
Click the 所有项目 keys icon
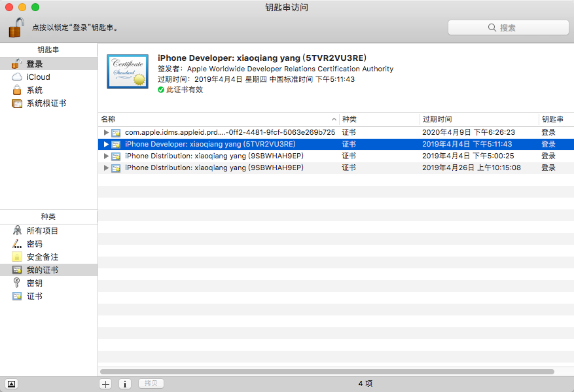[x=17, y=230]
